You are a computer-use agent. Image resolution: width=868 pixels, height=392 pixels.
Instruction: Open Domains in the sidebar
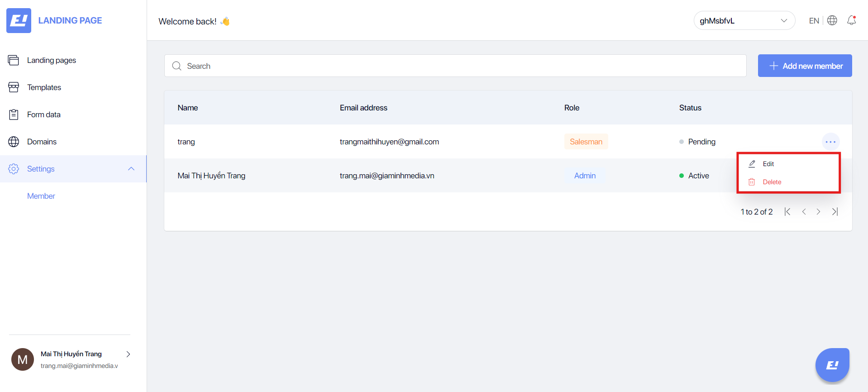point(42,142)
